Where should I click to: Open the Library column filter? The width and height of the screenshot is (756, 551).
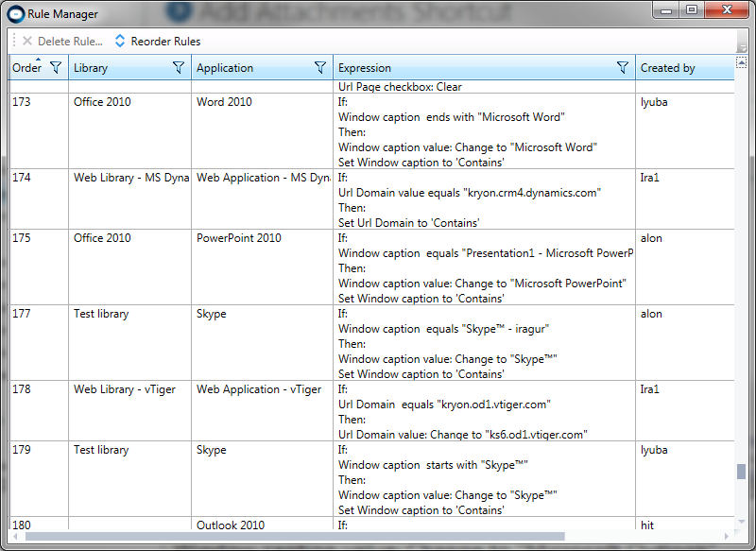point(179,67)
